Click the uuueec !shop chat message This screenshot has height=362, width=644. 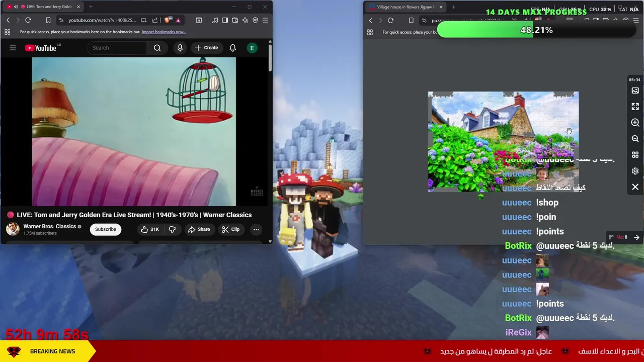click(x=530, y=203)
